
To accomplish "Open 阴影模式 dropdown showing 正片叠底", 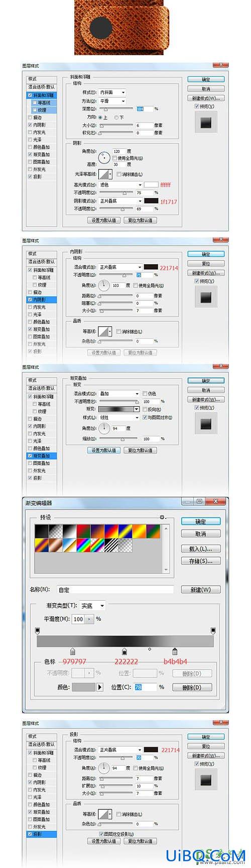I will [x=120, y=201].
